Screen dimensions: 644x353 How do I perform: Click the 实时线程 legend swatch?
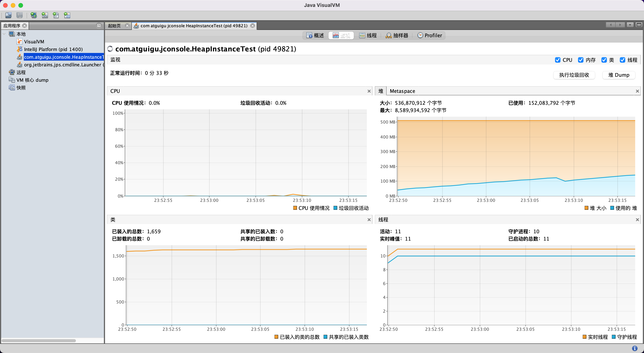point(585,337)
